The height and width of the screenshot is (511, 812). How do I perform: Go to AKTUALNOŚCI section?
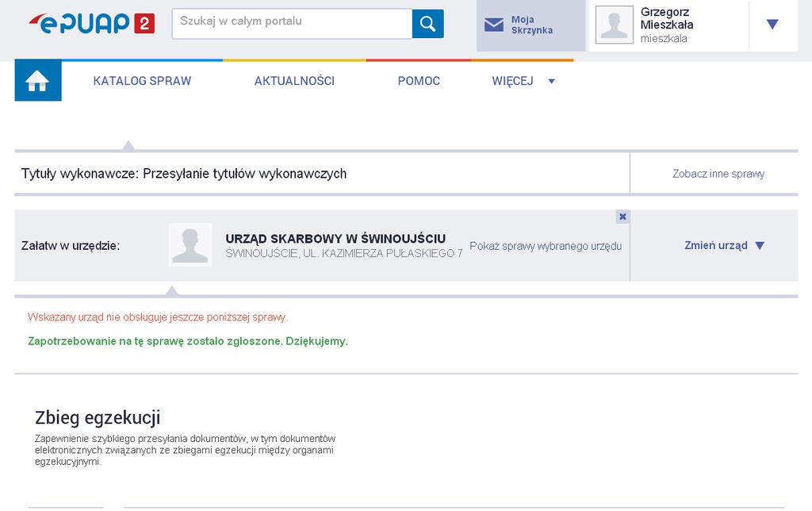[x=294, y=81]
